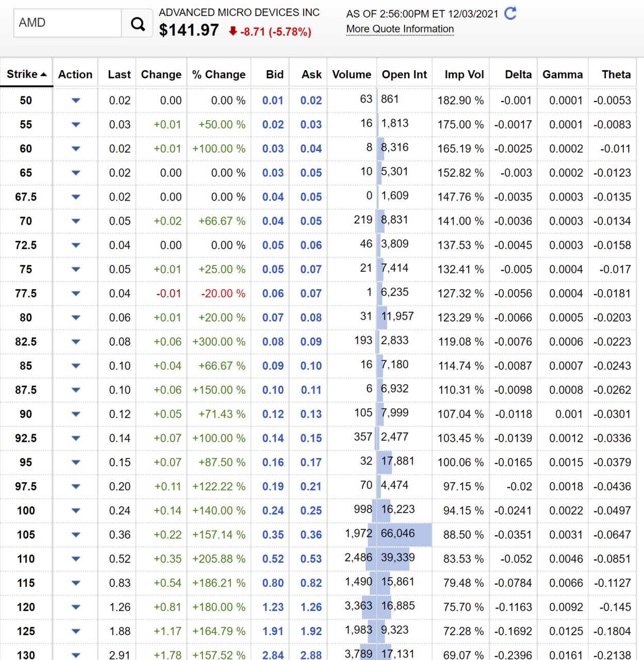Open Action dropdown for strike 67.5

(76, 197)
